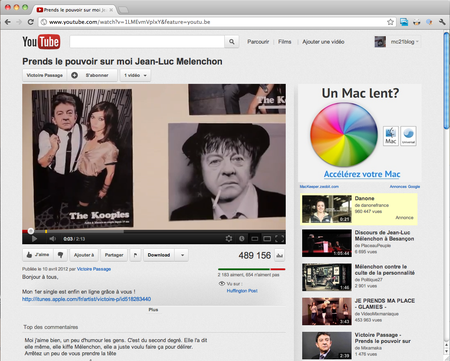Click the likes/dislikes rating bar
Viewport: 450px width, 361px height.
pos(252,269)
